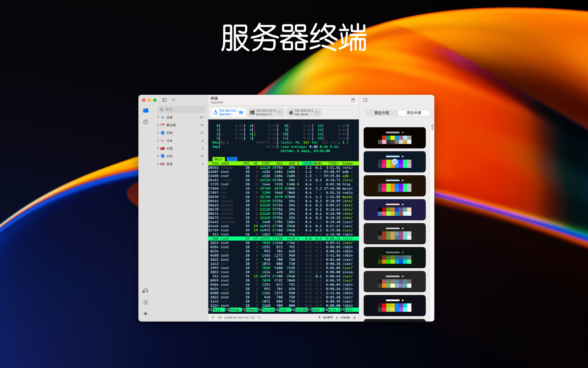Image resolution: width=588 pixels, height=368 pixels.
Task: Click the theme list scrollbar
Action: 432,127
